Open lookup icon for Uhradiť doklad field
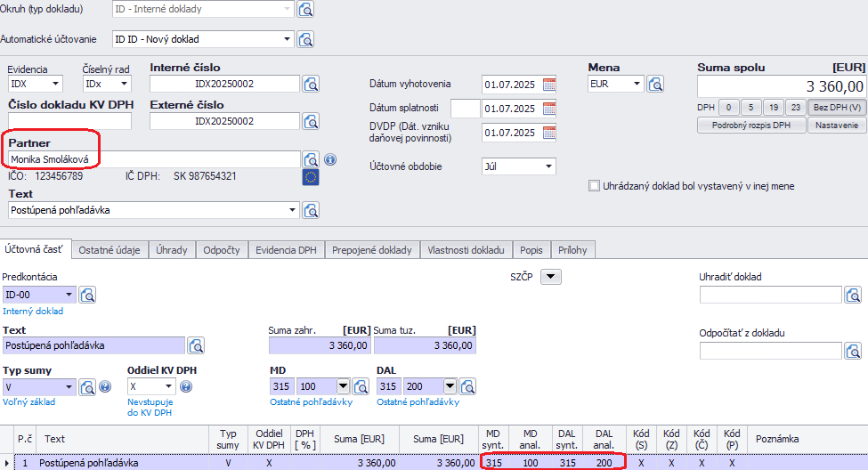Screen dimensions: 868x470 tap(853, 295)
